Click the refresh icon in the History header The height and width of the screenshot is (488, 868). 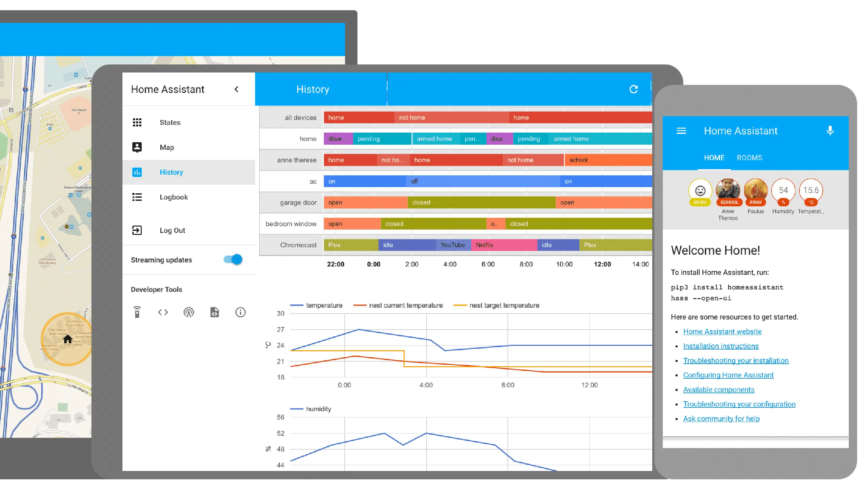coord(633,89)
